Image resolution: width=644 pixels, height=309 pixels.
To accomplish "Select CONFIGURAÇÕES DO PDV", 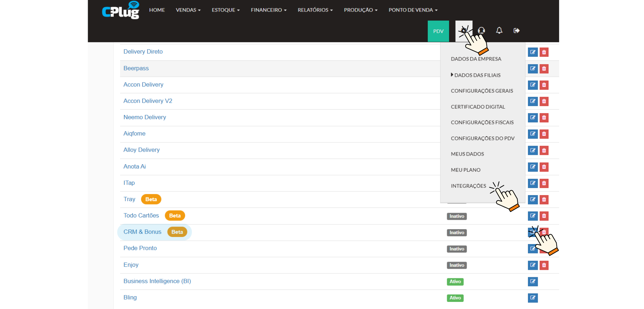I will (483, 138).
